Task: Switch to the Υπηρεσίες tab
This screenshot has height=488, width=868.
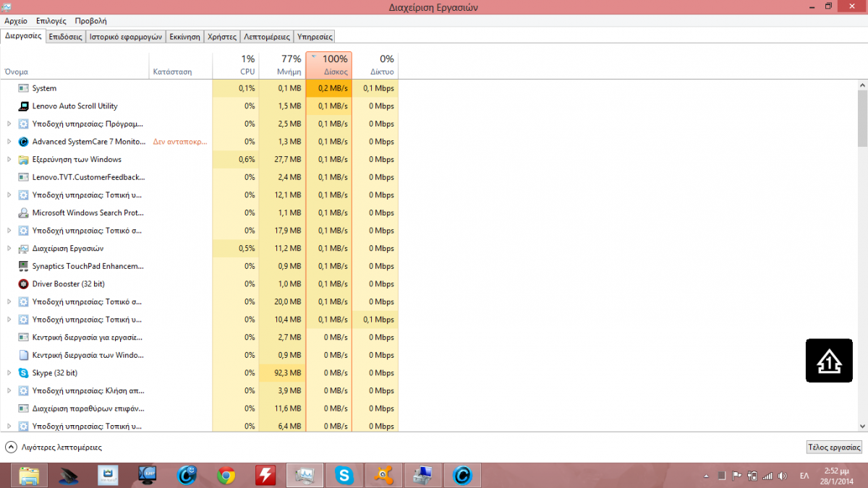Action: (315, 36)
